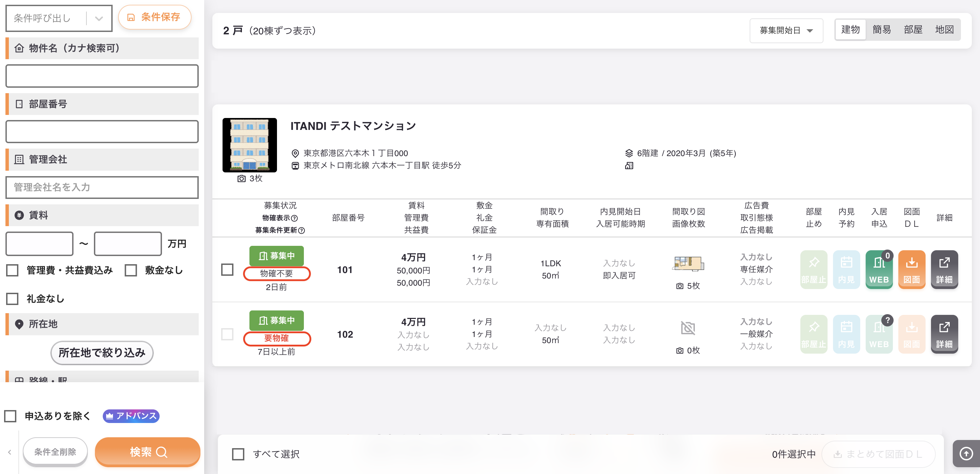Click the question badge on room 102 WEB
This screenshot has width=980, height=474.
(887, 320)
